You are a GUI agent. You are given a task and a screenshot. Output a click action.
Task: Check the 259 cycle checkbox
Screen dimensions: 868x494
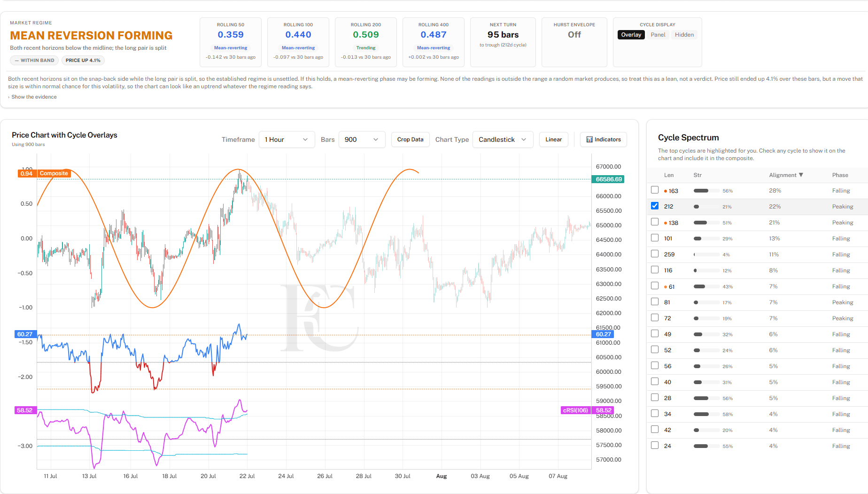[x=655, y=254]
